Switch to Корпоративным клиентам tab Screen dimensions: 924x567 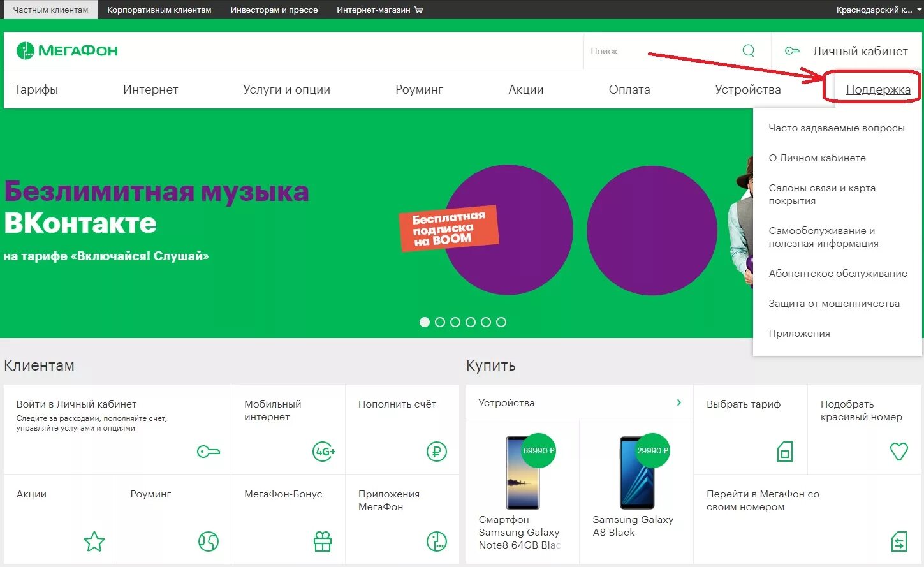coord(159,10)
